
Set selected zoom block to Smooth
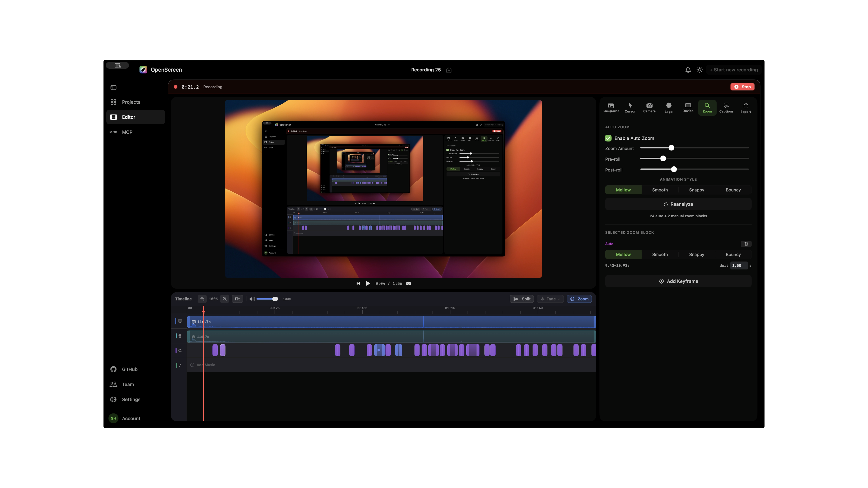pos(660,255)
